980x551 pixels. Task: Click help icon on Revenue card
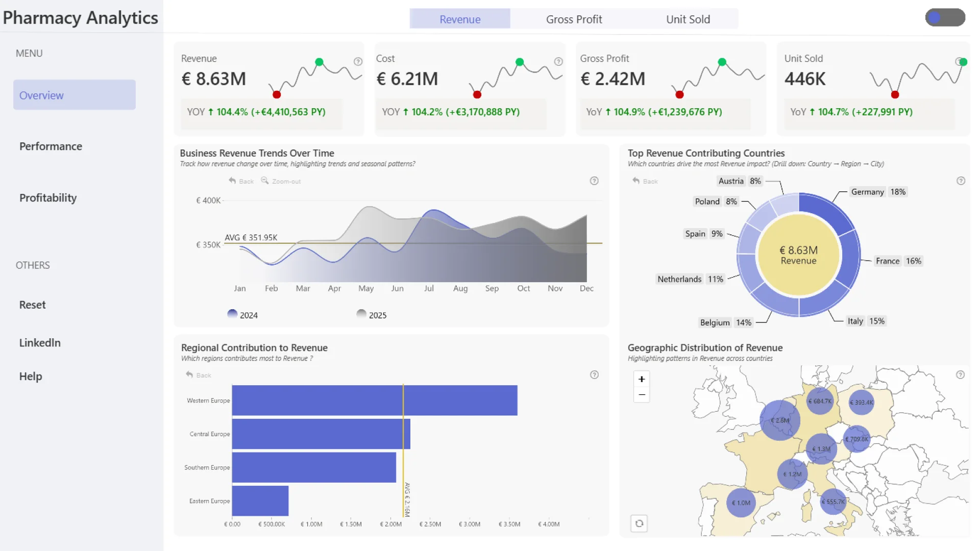(x=358, y=62)
